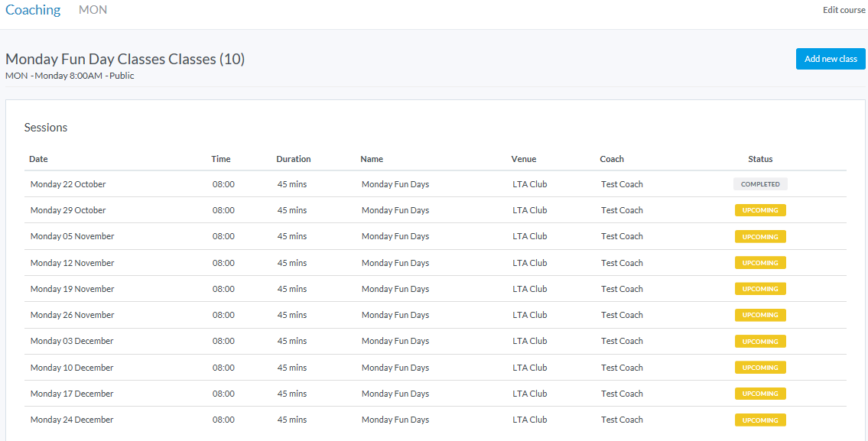This screenshot has height=441, width=868.
Task: Click LTA Club venue for Monday 26 November
Action: click(529, 315)
